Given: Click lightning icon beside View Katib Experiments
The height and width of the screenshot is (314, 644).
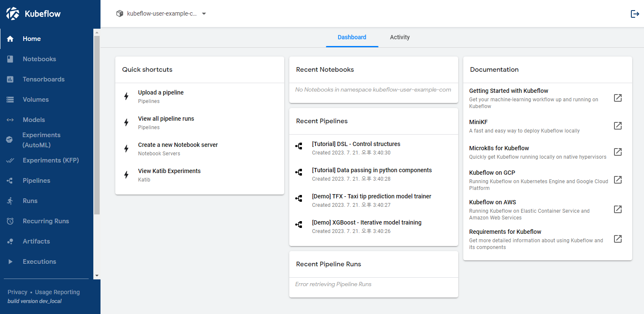Looking at the screenshot, I should pos(126,175).
